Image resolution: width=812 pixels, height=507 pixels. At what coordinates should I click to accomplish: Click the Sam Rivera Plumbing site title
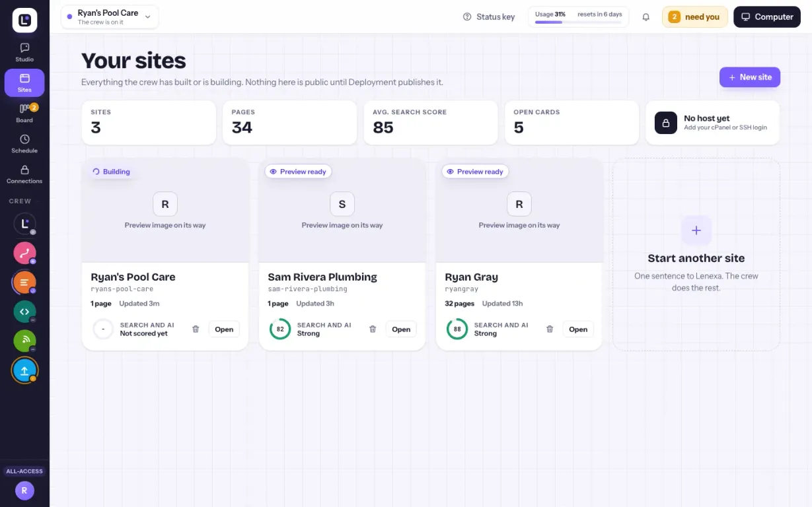pyautogui.click(x=322, y=277)
